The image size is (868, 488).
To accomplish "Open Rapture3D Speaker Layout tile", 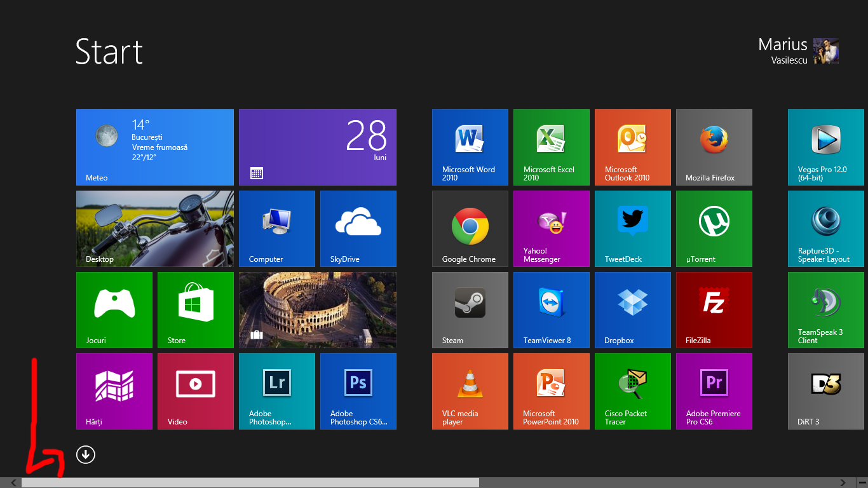I will (x=826, y=229).
